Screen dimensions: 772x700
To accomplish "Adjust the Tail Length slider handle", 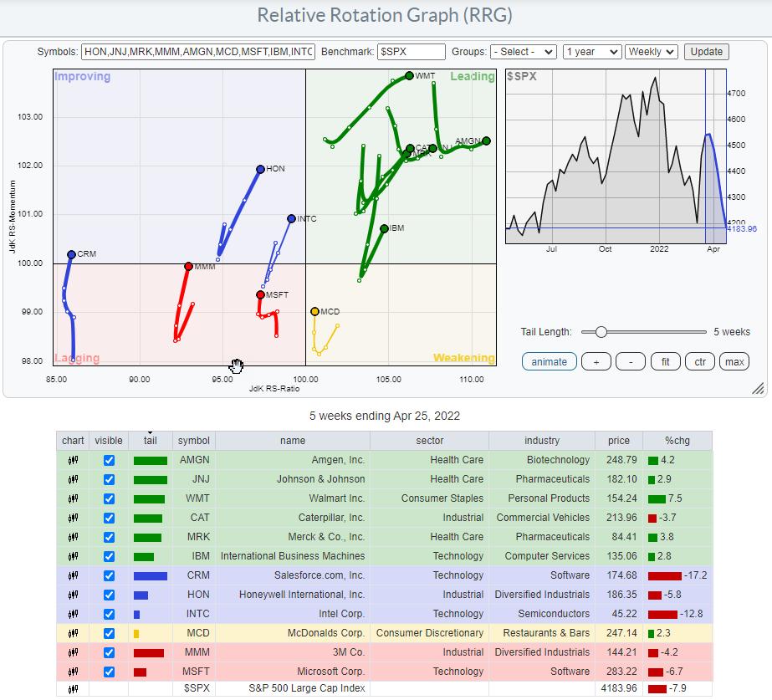I will tap(601, 332).
